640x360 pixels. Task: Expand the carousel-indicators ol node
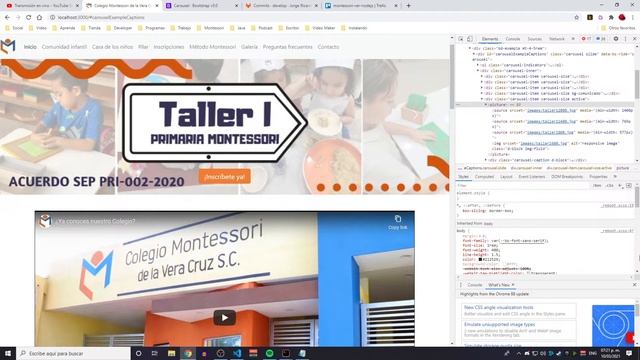478,65
